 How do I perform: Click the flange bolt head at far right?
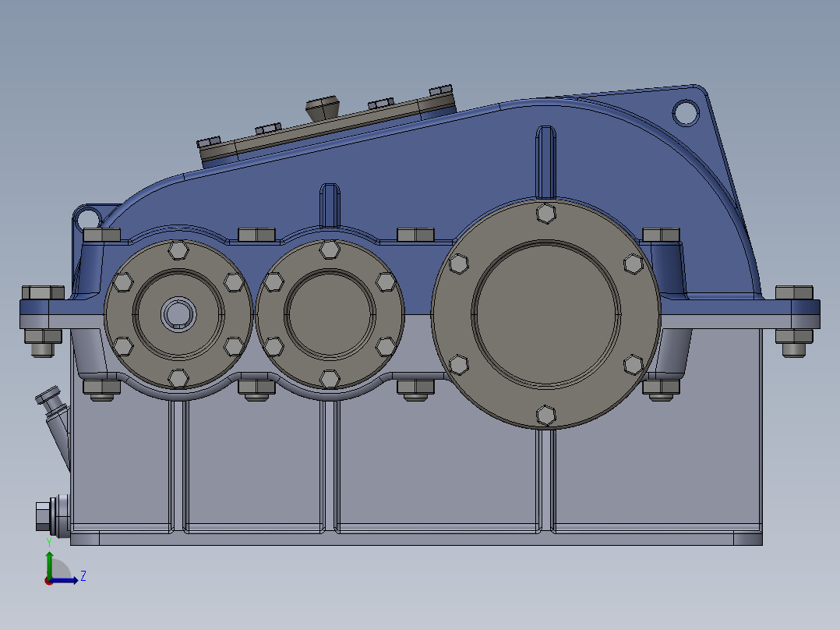coord(793,292)
